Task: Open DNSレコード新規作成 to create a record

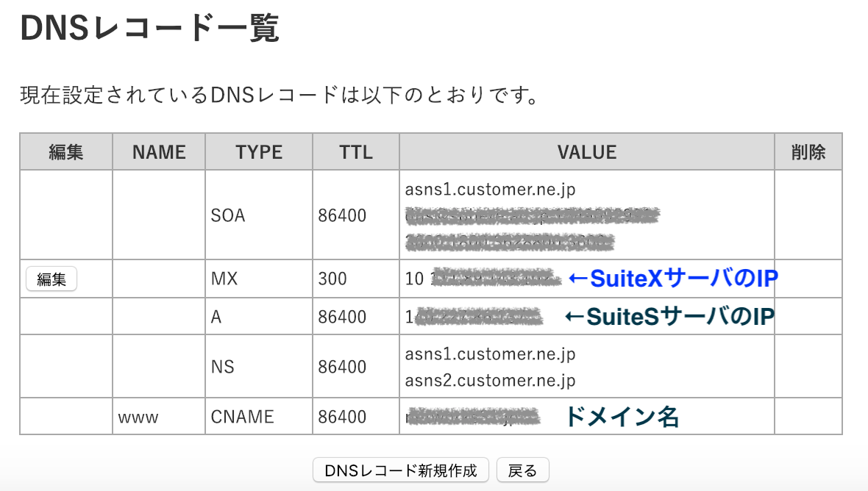Action: [401, 470]
